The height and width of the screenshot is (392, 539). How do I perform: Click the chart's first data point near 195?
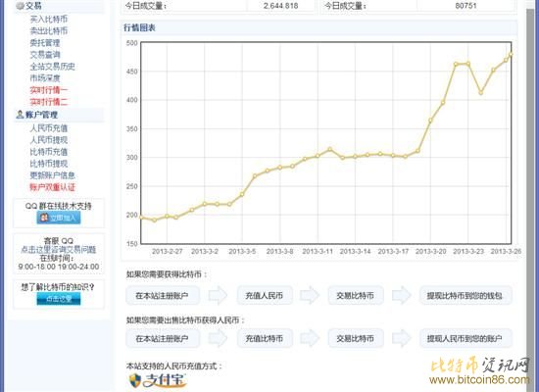142,217
